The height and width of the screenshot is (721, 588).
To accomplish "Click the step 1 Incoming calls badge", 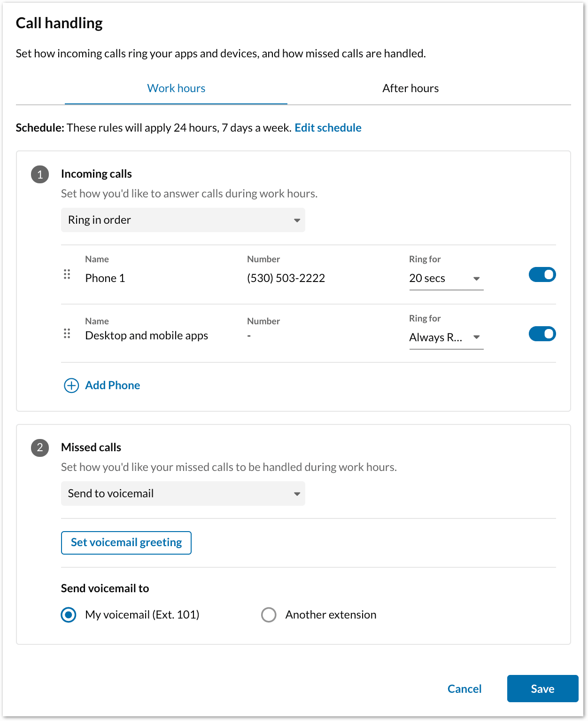I will pos(40,174).
